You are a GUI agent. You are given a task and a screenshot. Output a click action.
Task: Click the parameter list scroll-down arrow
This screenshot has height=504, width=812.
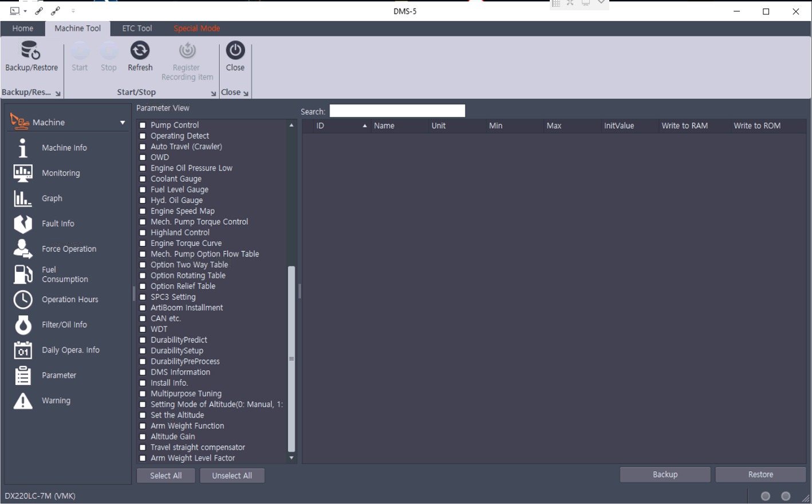coord(291,458)
